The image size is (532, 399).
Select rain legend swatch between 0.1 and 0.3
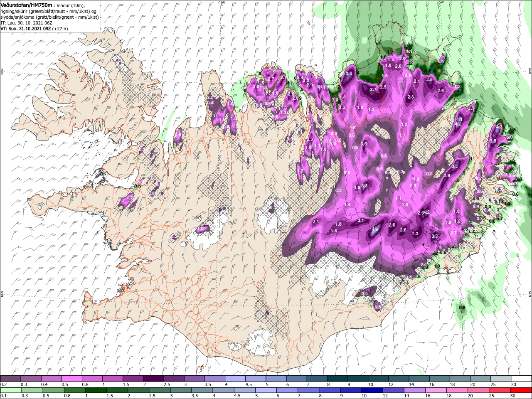(x=10, y=390)
